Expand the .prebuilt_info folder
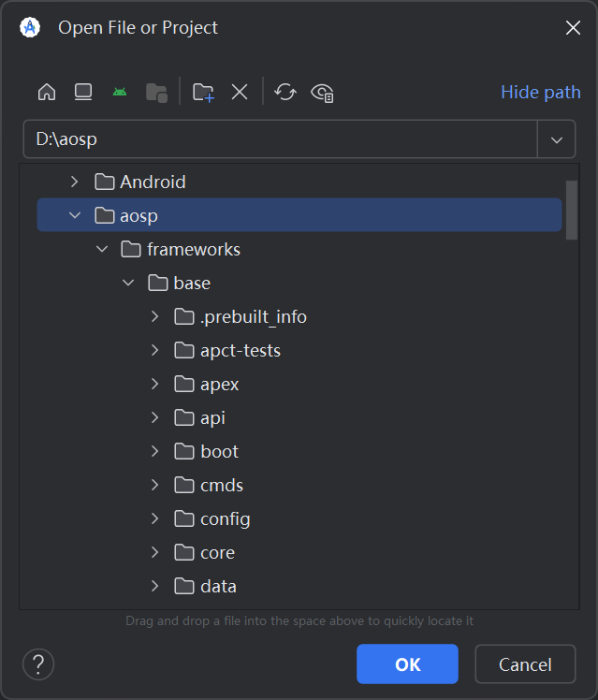This screenshot has height=700, width=598. pyautogui.click(x=154, y=316)
